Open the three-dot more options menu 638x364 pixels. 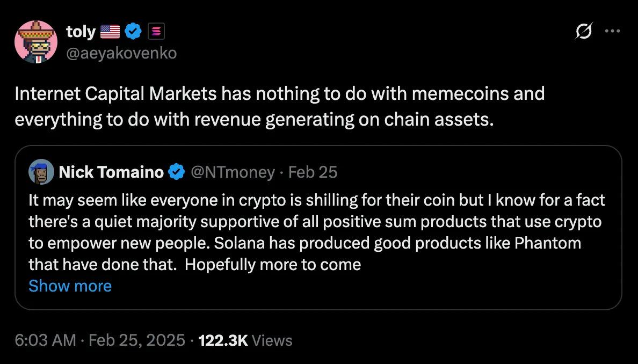click(612, 31)
